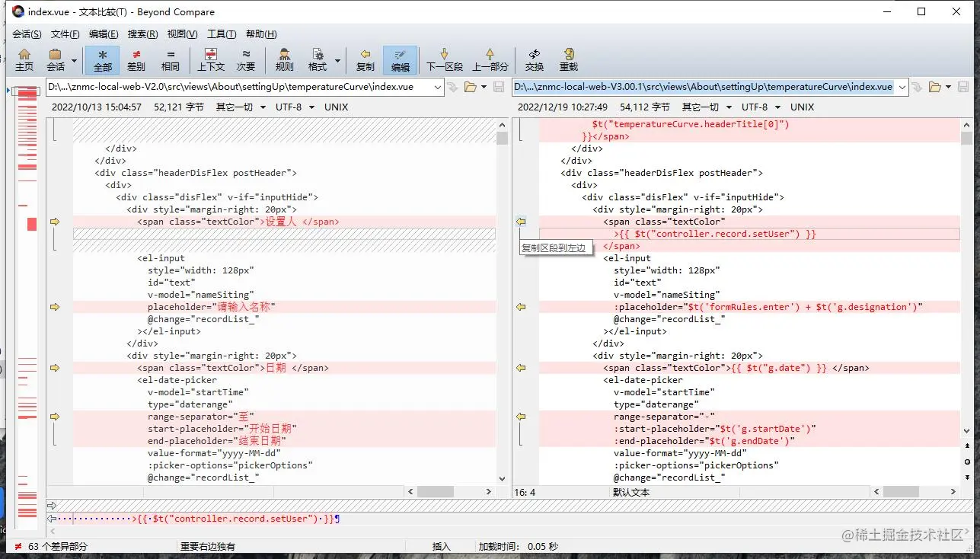Open the 搜索(R) menu
The width and height of the screenshot is (980, 559).
click(x=142, y=34)
